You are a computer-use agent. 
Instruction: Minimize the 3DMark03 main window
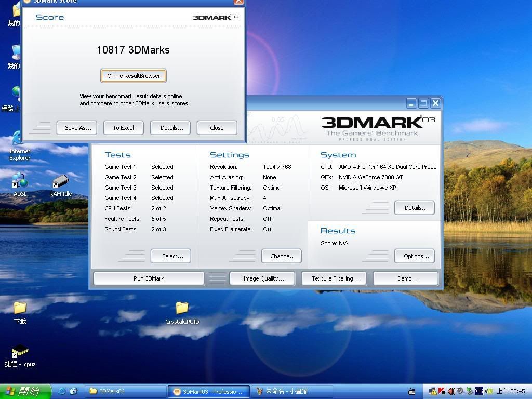[411, 103]
